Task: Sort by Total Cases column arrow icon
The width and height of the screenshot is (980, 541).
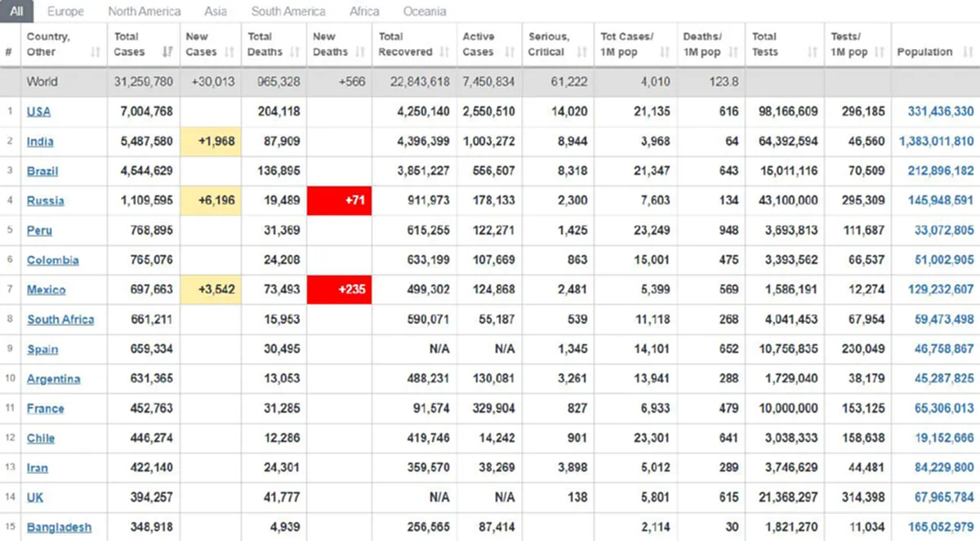Action: pos(167,52)
